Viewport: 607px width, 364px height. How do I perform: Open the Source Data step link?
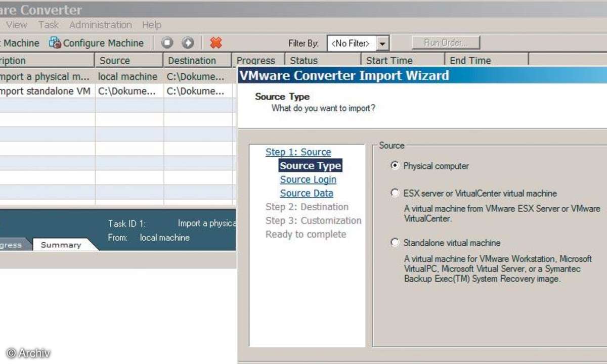click(307, 193)
